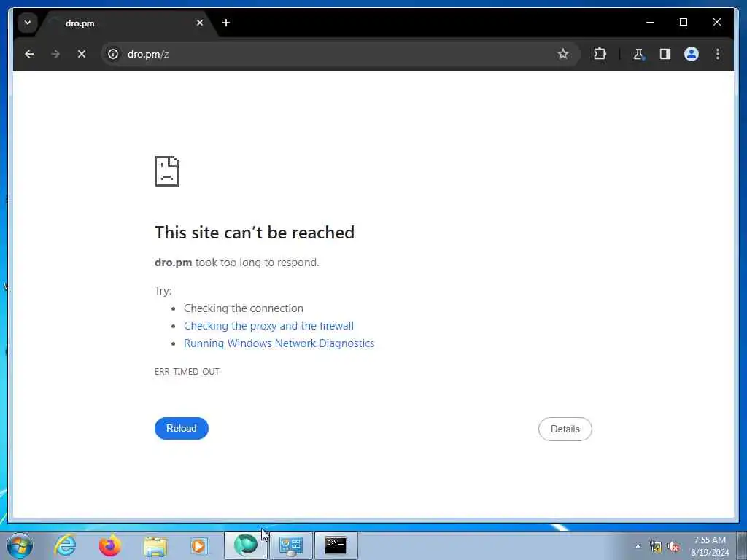The image size is (747, 560).
Task: Open Running Windows Network Diagnostics link
Action: [x=279, y=343]
